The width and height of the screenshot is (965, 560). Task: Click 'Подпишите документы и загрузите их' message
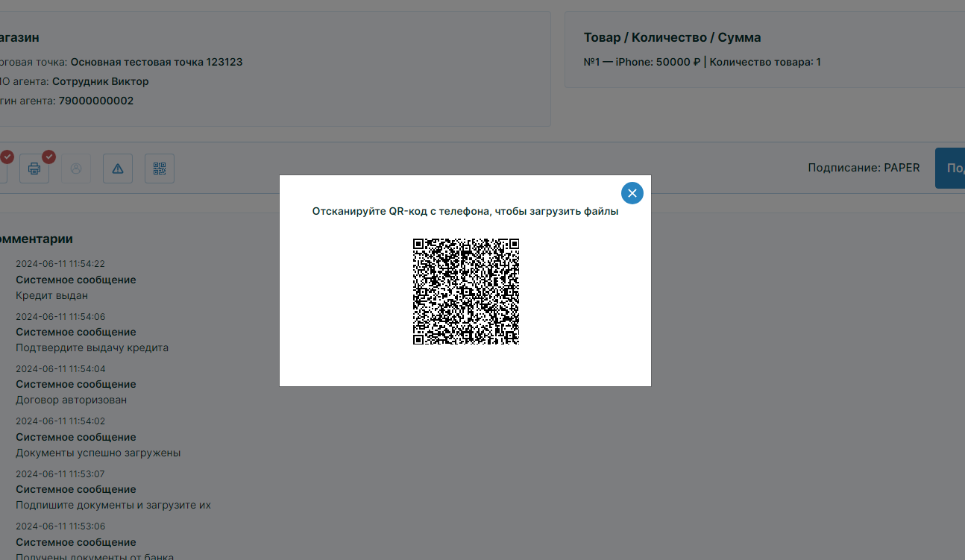click(113, 505)
